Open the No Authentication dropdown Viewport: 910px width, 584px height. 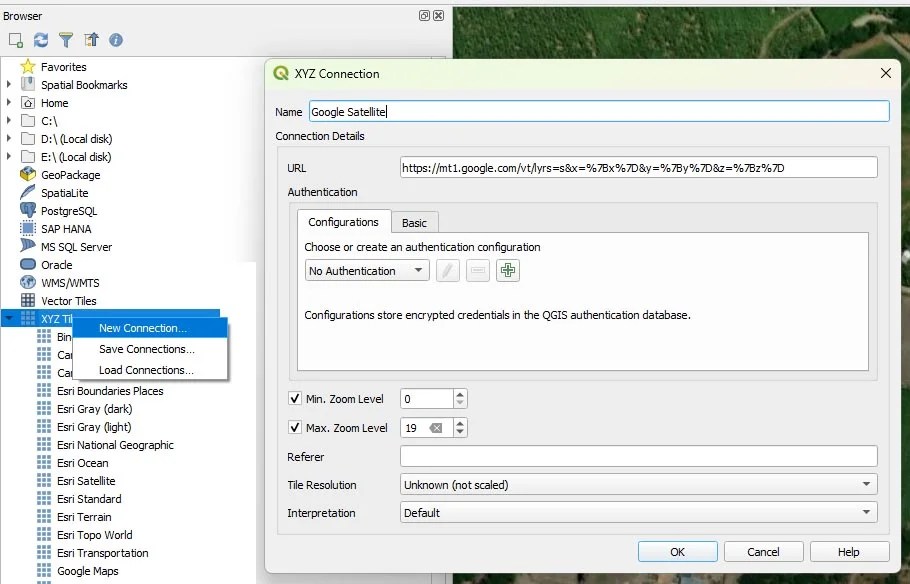(367, 271)
